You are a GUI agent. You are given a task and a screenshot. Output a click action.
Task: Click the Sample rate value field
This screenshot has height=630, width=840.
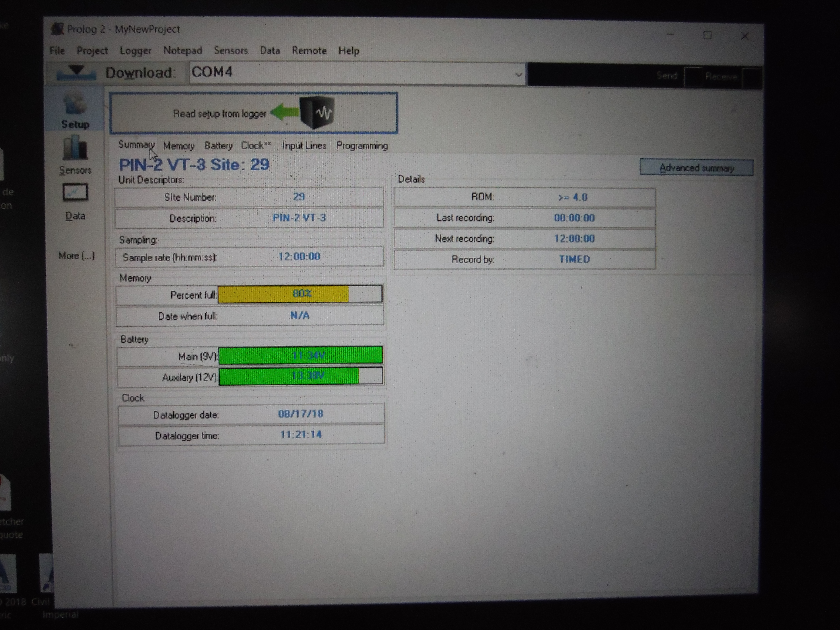pyautogui.click(x=299, y=257)
